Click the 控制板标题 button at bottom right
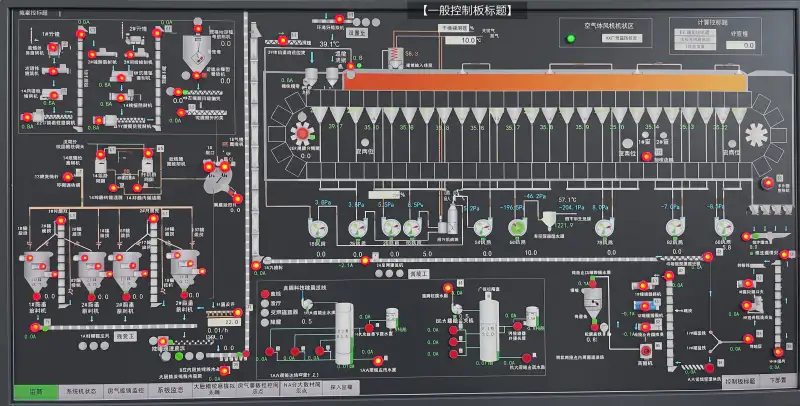The image size is (800, 406). point(740,382)
